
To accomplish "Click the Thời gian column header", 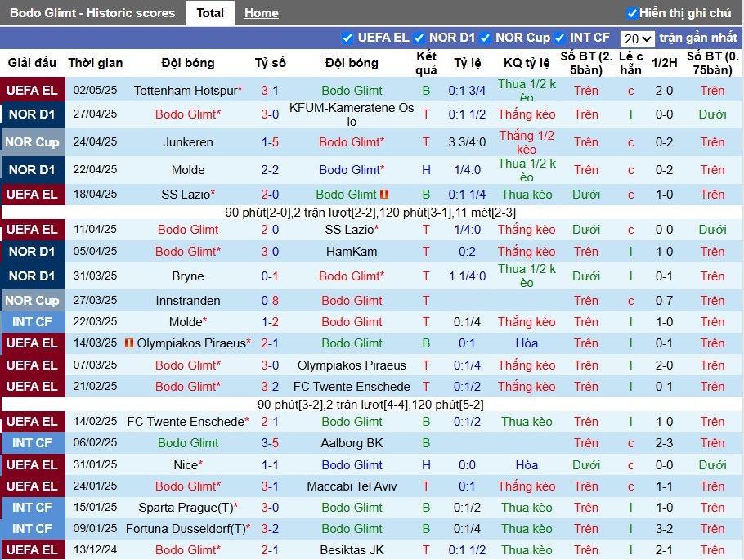I will click(x=96, y=63).
